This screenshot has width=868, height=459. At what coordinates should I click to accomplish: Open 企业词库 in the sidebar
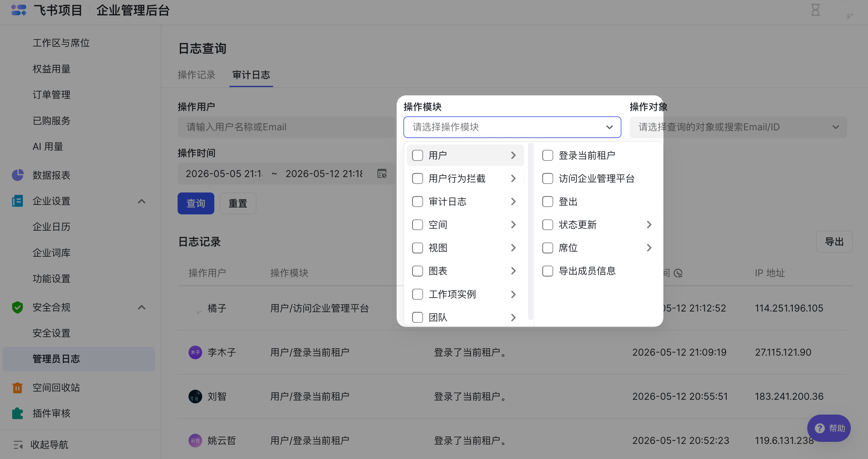(x=52, y=253)
